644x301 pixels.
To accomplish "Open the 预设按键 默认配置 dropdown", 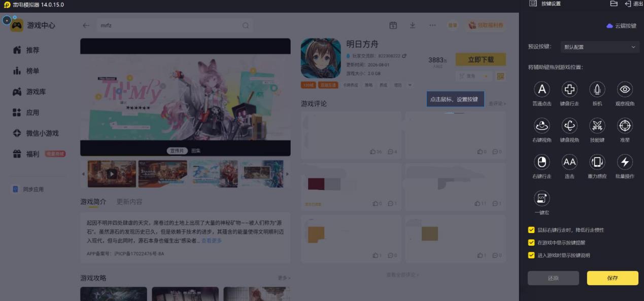I will click(x=599, y=47).
